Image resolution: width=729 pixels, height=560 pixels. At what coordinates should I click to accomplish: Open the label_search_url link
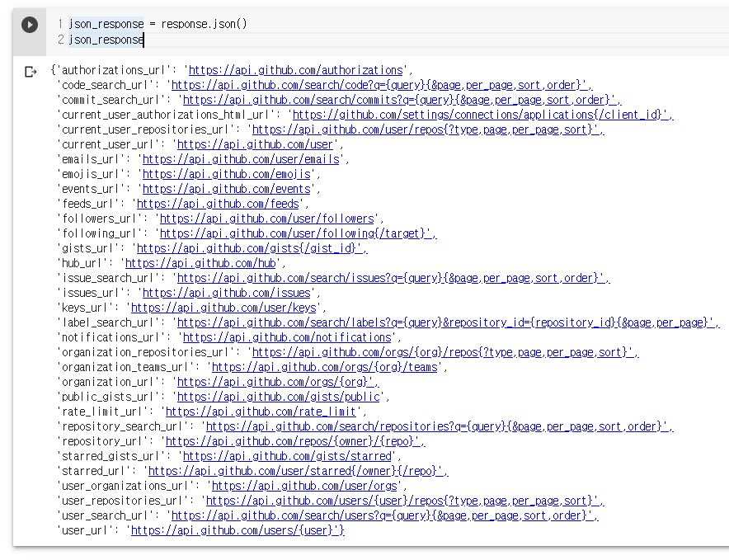448,322
